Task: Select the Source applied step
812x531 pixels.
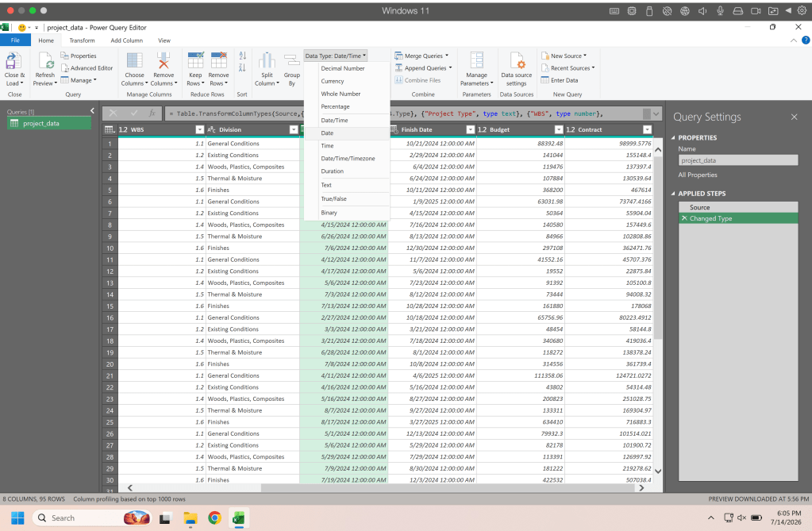Action: point(738,207)
